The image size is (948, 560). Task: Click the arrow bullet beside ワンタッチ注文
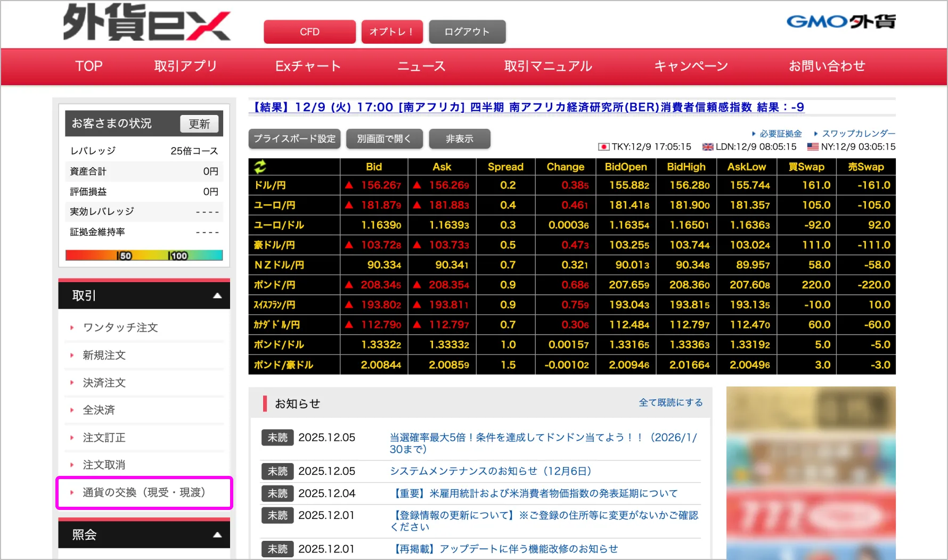[x=72, y=328]
